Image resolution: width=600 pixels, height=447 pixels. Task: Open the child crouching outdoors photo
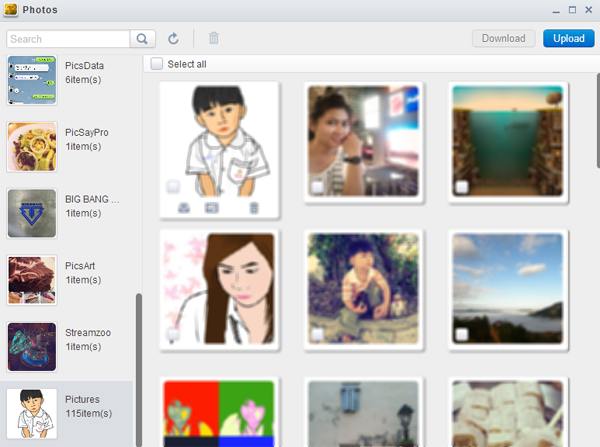point(364,289)
